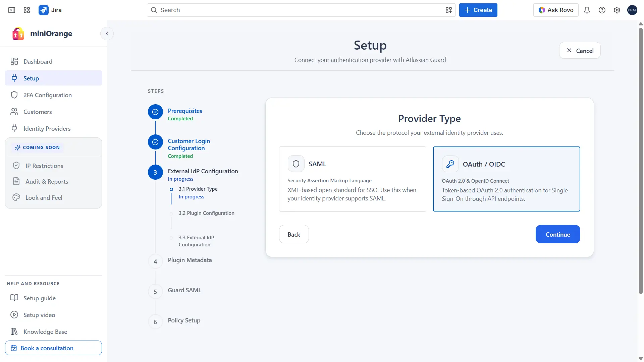
Task: Select substep 3.3 External IdP Configuration
Action: (x=197, y=241)
